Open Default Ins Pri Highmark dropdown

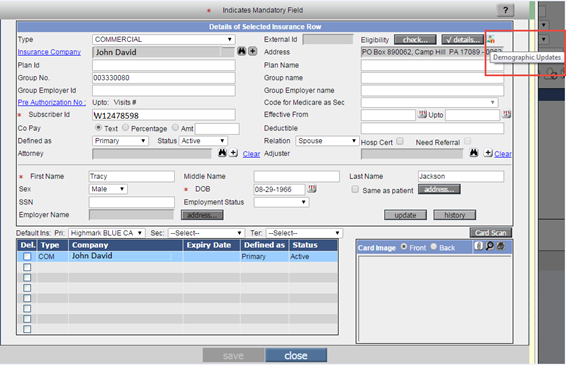[x=106, y=233]
